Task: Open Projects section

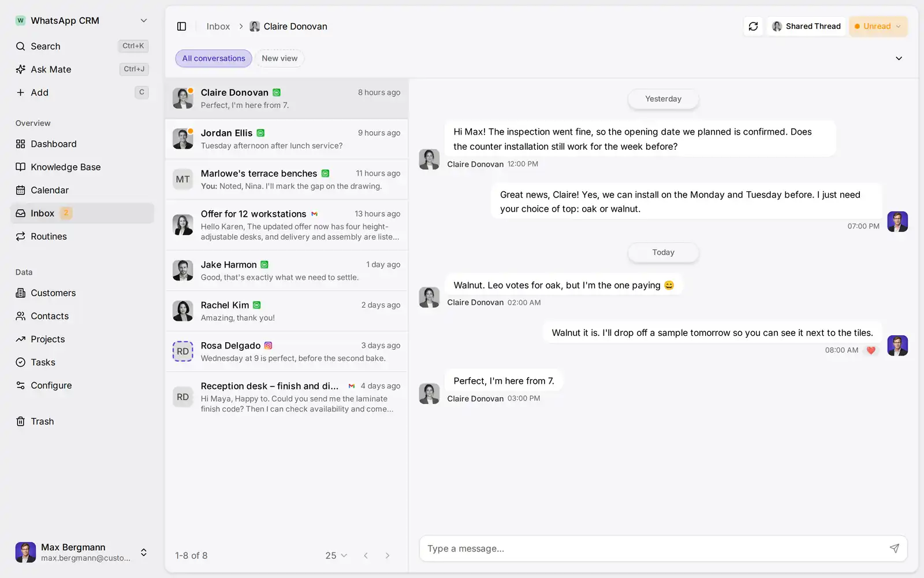Action: coord(81,339)
